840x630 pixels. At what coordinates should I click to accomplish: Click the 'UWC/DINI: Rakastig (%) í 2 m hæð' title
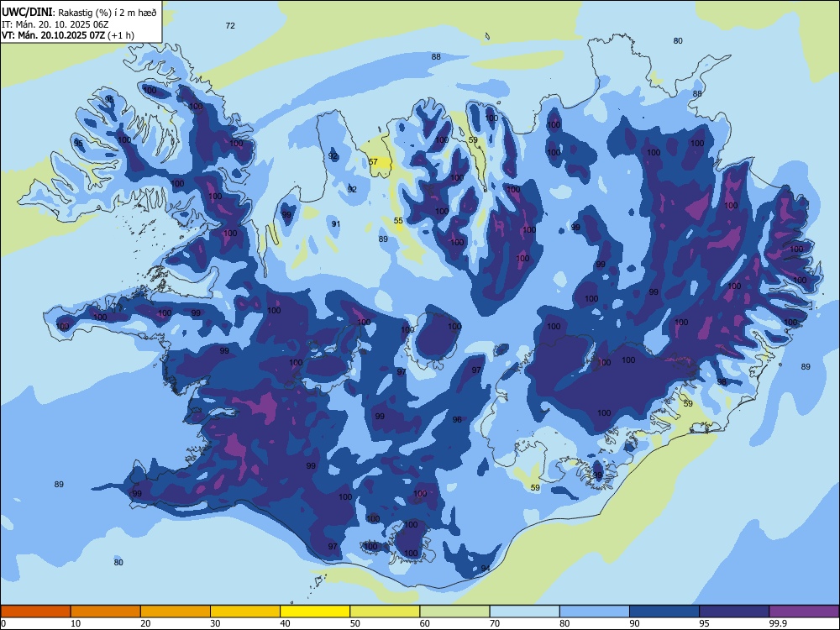point(79,13)
